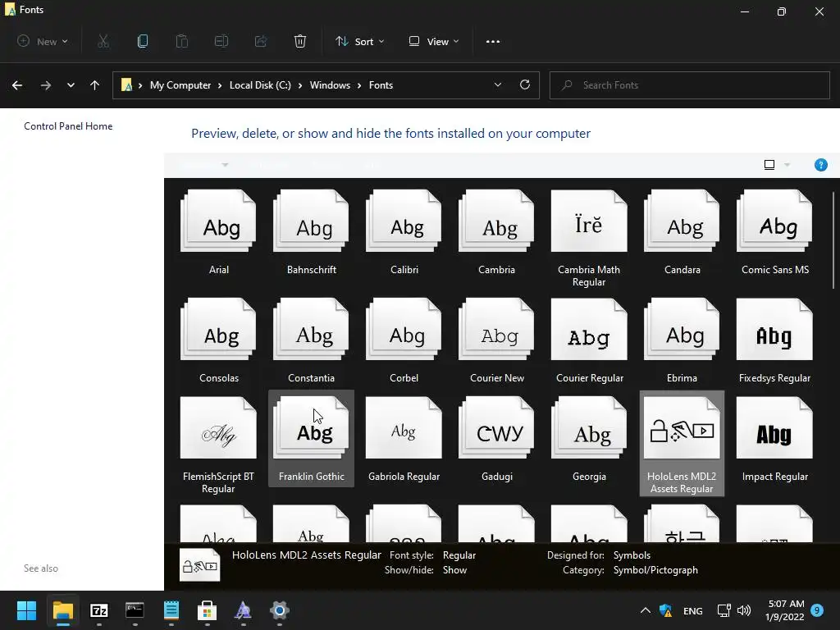Open the view options arrow beside help
The width and height of the screenshot is (840, 630).
pos(787,165)
